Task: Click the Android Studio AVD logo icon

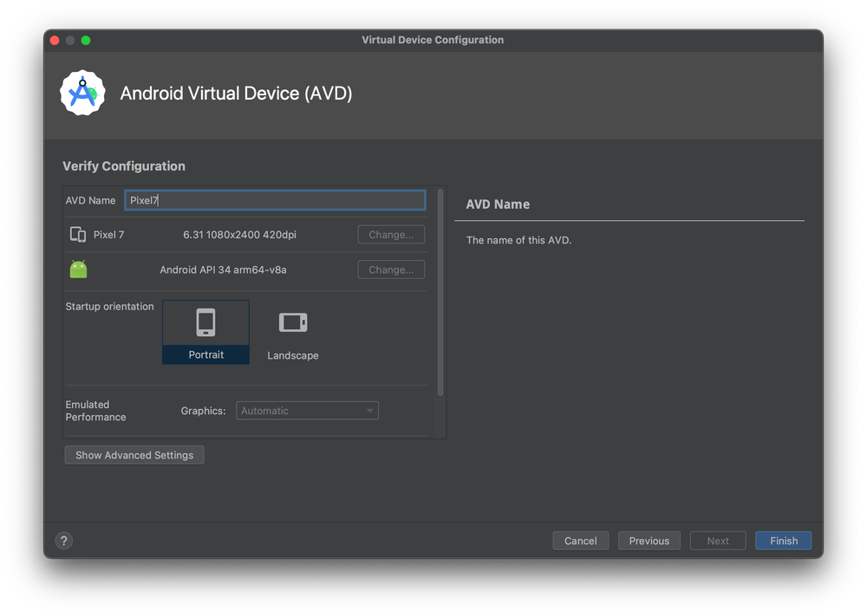Action: tap(82, 93)
